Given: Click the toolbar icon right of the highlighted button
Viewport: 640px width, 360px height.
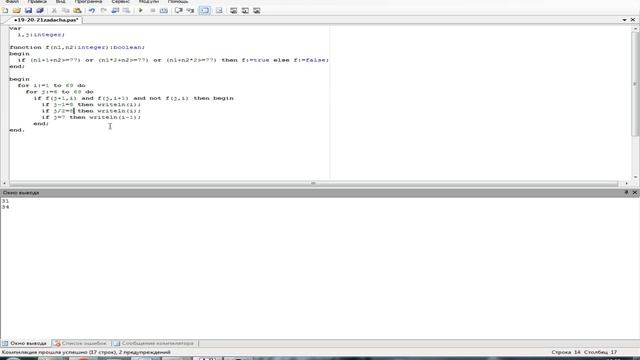Looking at the screenshot, I should click(x=219, y=11).
